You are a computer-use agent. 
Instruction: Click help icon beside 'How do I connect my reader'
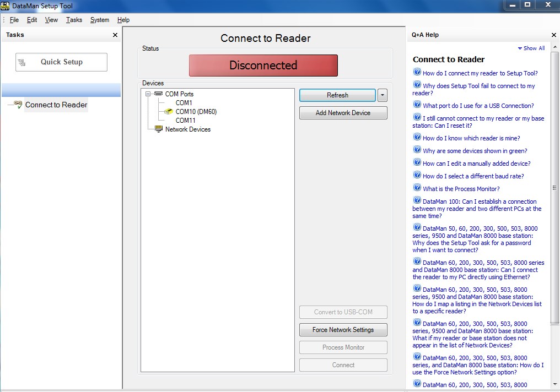pyautogui.click(x=417, y=72)
